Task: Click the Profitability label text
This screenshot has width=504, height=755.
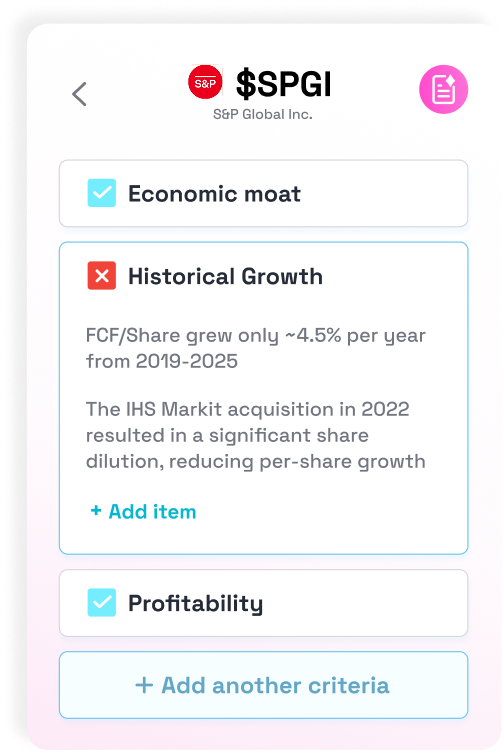Action: pyautogui.click(x=195, y=604)
